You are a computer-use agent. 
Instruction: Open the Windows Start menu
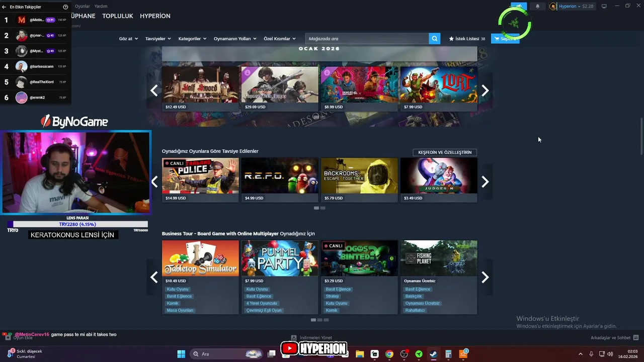(181, 354)
